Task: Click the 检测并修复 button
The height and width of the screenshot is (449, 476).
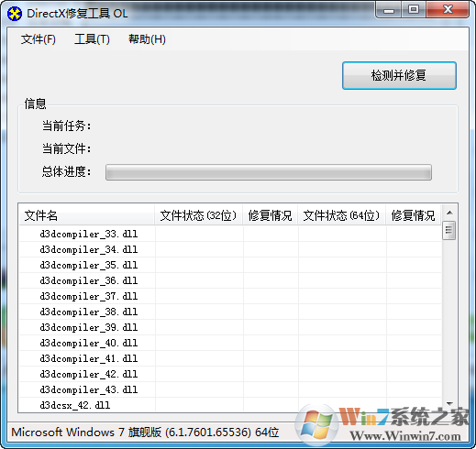Action: (x=399, y=75)
